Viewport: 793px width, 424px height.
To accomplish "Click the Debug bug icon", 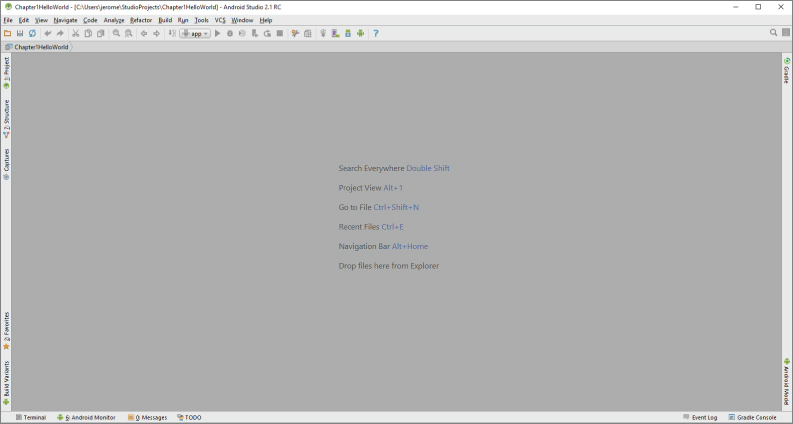I will [x=230, y=33].
